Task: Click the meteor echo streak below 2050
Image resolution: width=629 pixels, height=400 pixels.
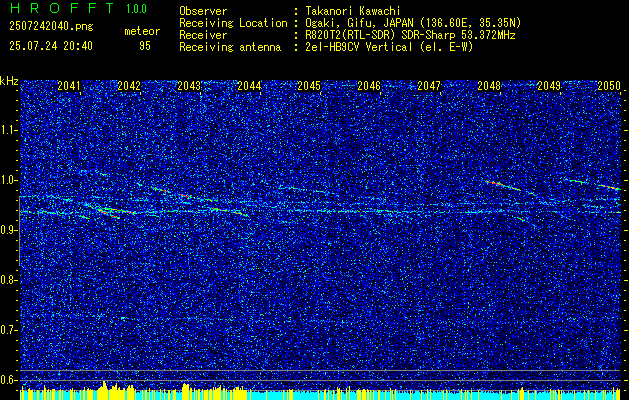Action: click(x=609, y=187)
